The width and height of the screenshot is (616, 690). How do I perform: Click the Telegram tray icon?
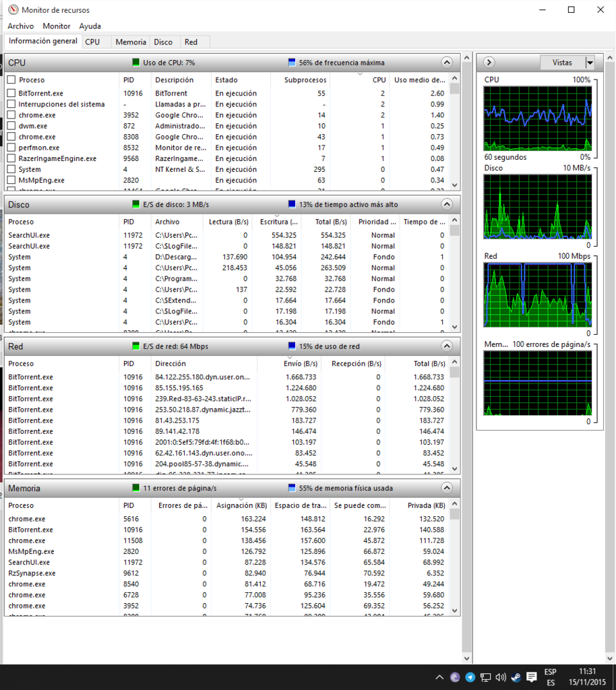(x=470, y=677)
